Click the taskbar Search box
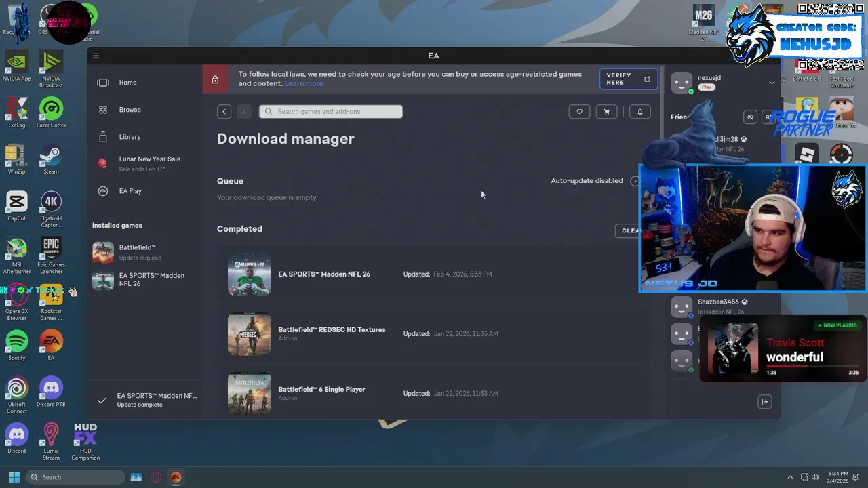 (75, 477)
